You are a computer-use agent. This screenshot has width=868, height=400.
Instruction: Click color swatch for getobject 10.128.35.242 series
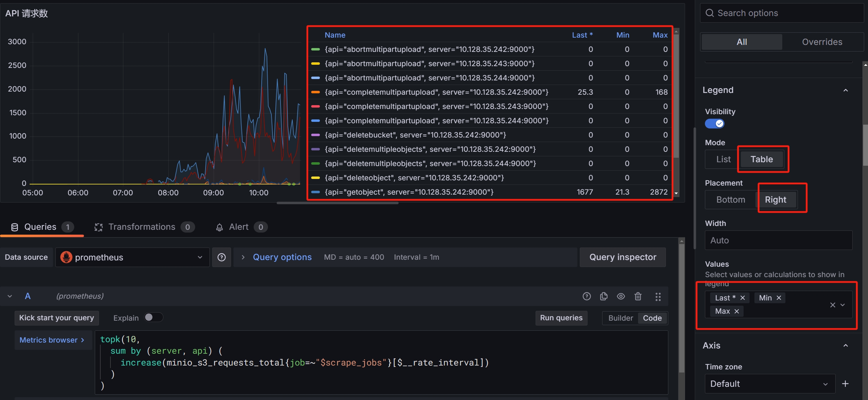pos(315,192)
